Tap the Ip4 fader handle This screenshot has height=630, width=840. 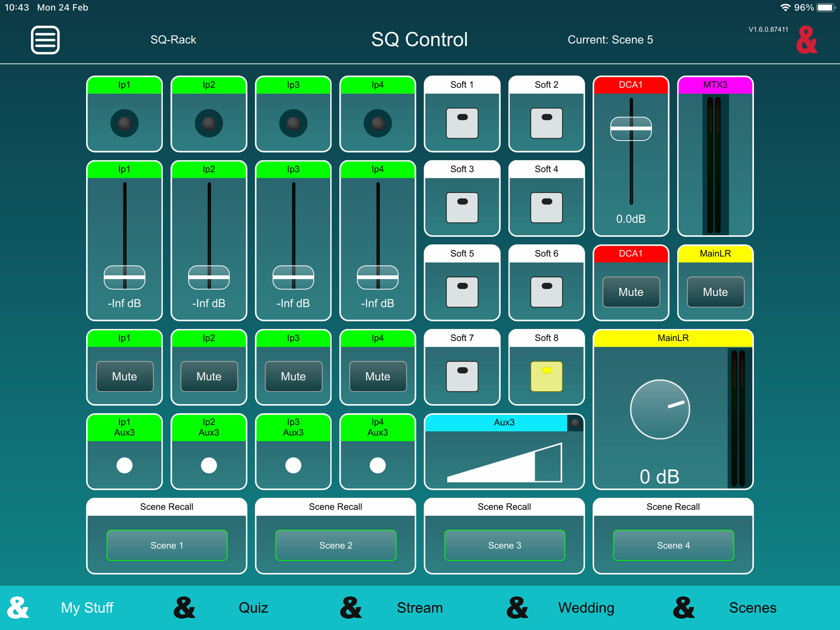[x=378, y=277]
